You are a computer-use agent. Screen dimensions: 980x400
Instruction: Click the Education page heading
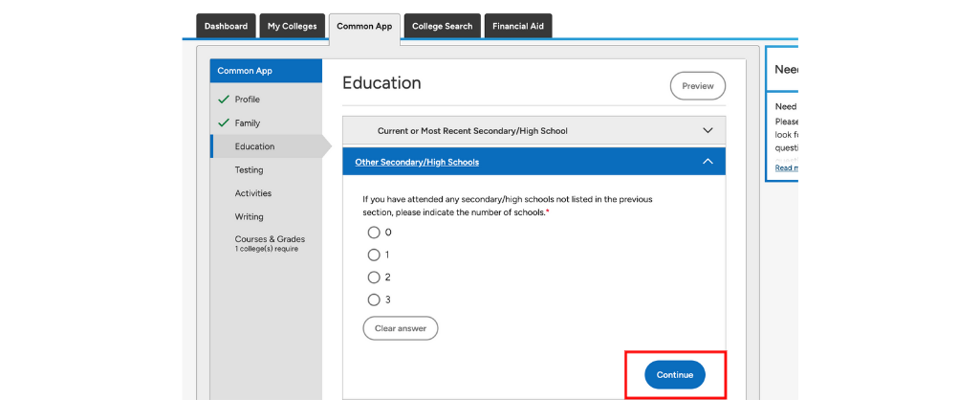pyautogui.click(x=381, y=83)
